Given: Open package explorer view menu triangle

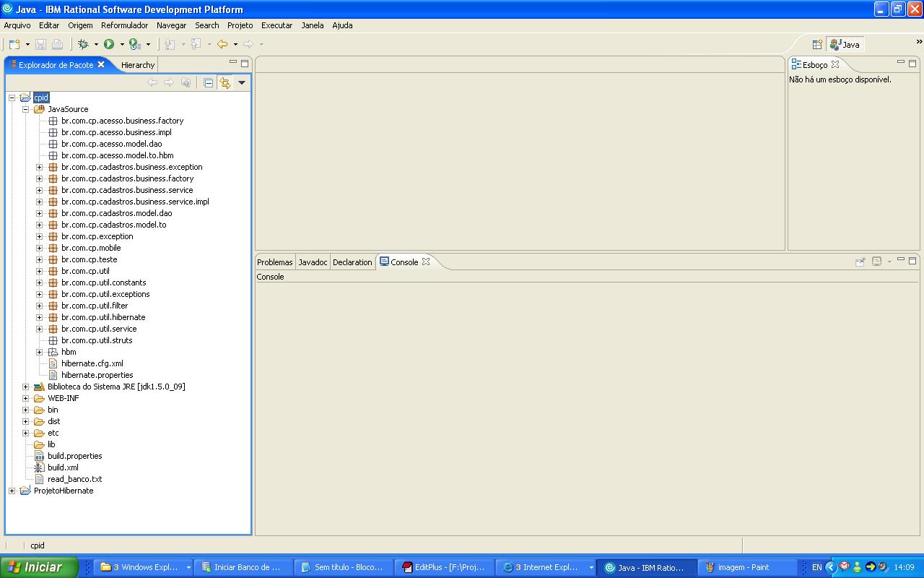Looking at the screenshot, I should point(242,82).
